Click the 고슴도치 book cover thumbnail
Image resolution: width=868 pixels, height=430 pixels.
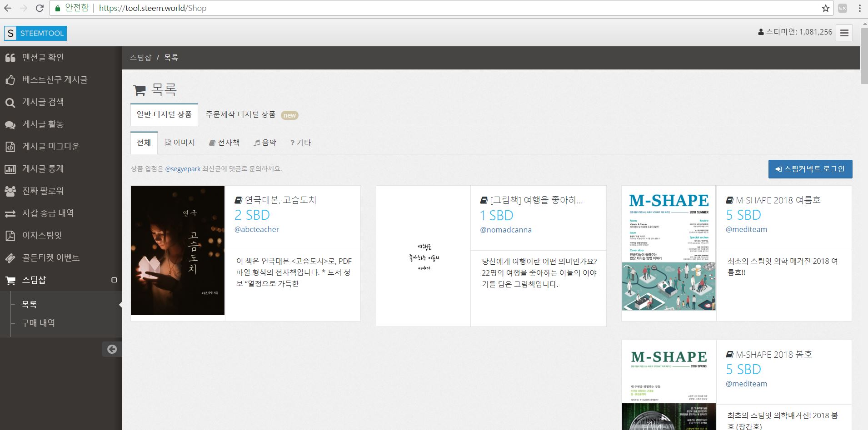[x=178, y=250]
